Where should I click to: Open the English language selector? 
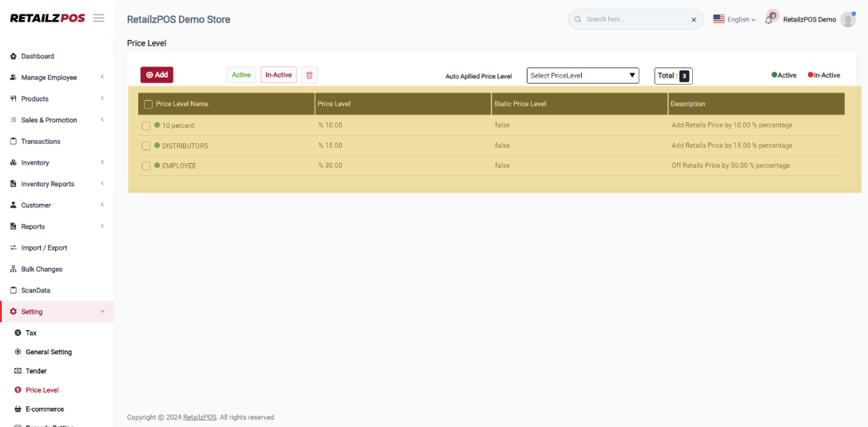coord(734,19)
